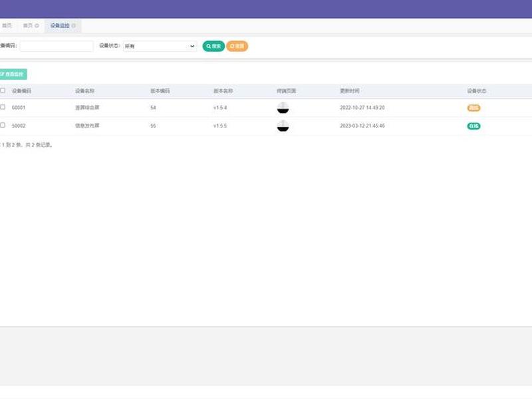Focus the 设备编码 search input field
The width and height of the screenshot is (532, 399).
[x=57, y=46]
